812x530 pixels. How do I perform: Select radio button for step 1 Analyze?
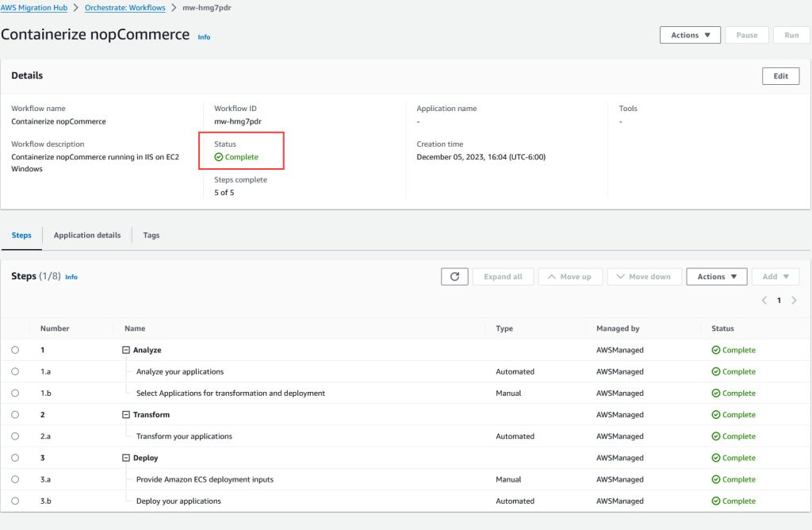point(15,350)
